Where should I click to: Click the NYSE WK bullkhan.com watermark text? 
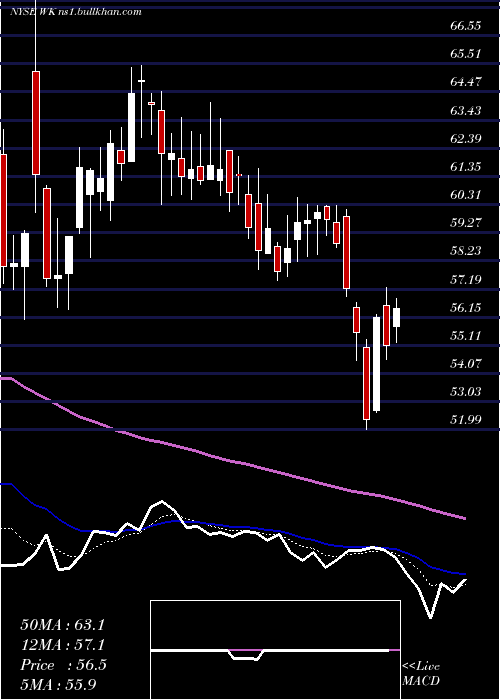point(75,12)
